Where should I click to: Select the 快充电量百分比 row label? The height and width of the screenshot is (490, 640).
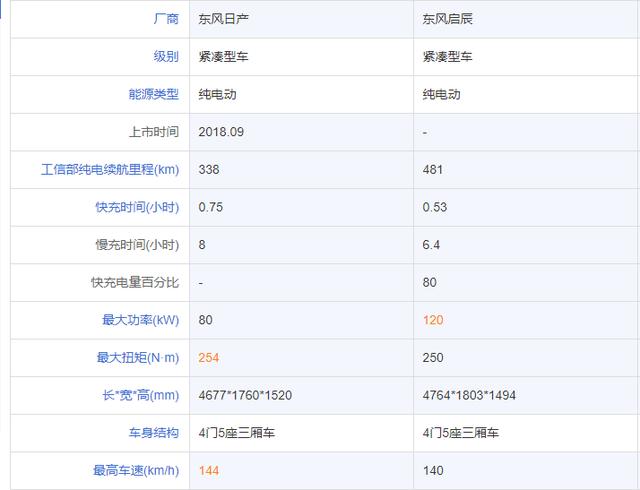point(135,282)
